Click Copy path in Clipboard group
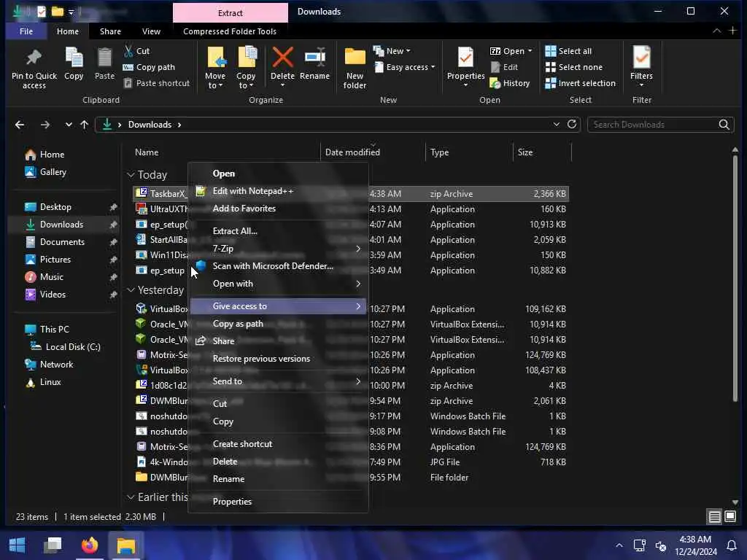747x560 pixels. click(x=149, y=67)
